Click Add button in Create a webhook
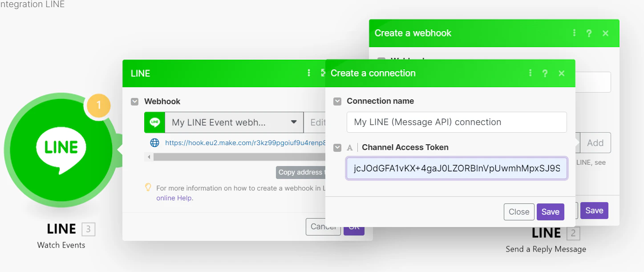Image resolution: width=644 pixels, height=272 pixels. tap(595, 143)
